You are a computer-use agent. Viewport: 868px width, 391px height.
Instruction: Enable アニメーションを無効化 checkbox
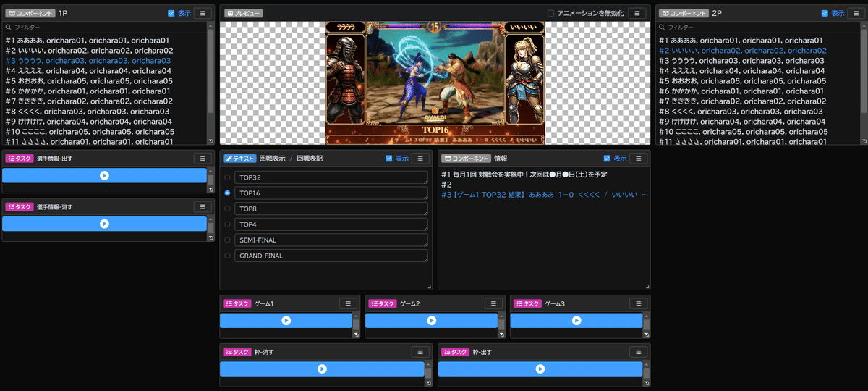coord(551,13)
